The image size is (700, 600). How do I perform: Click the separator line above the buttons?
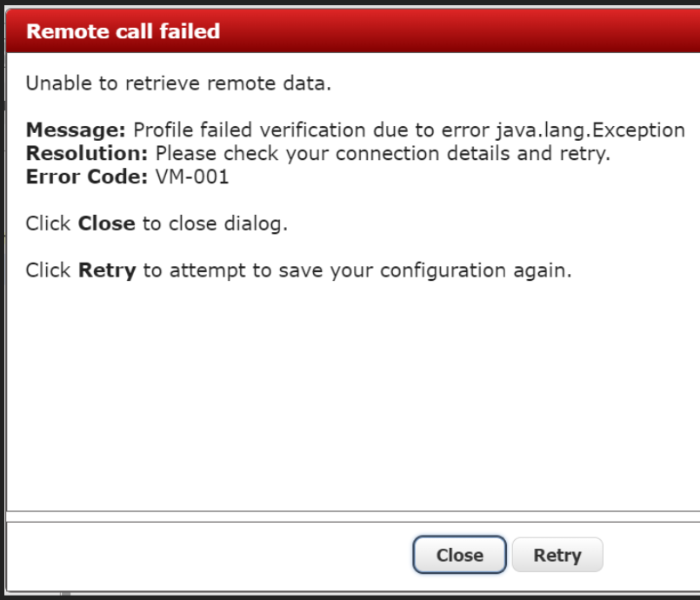348,511
